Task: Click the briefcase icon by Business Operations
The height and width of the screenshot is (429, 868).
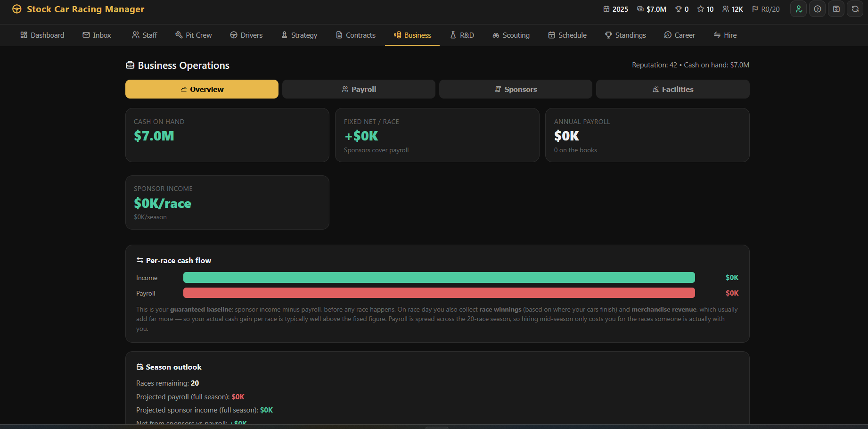Action: (130, 65)
